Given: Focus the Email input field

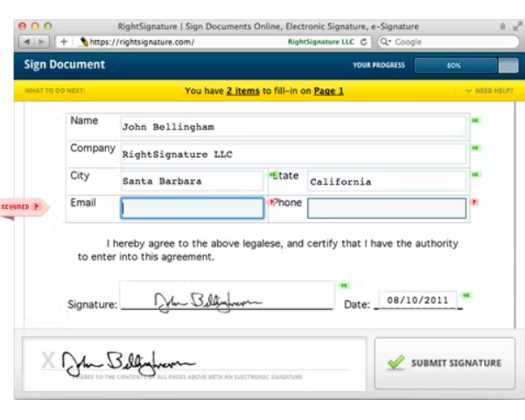Looking at the screenshot, I should pyautogui.click(x=192, y=208).
